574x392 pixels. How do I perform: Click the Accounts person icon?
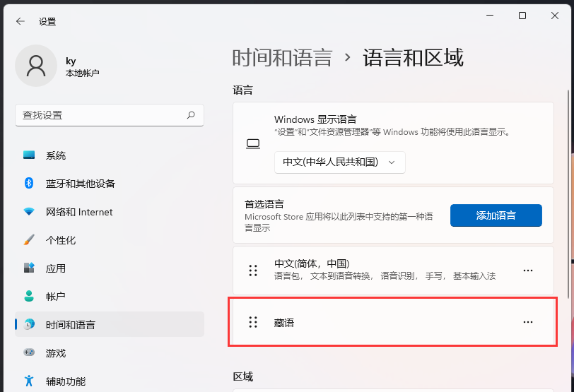coord(29,296)
